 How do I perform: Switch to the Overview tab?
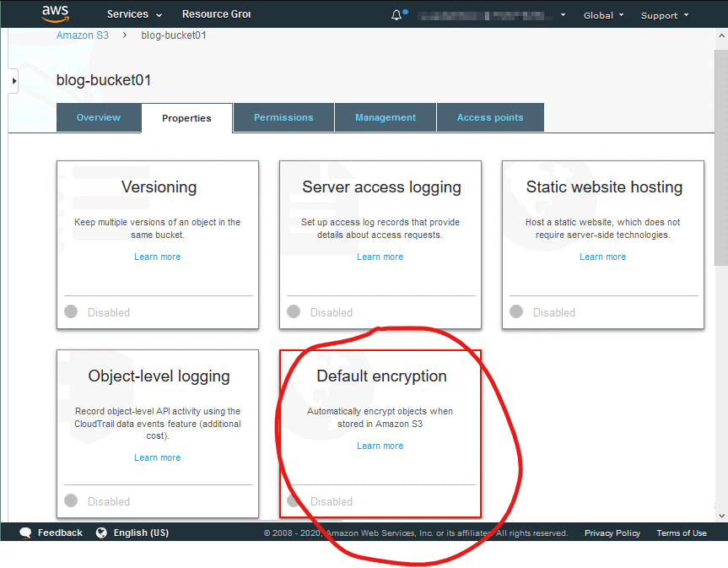pyautogui.click(x=99, y=117)
